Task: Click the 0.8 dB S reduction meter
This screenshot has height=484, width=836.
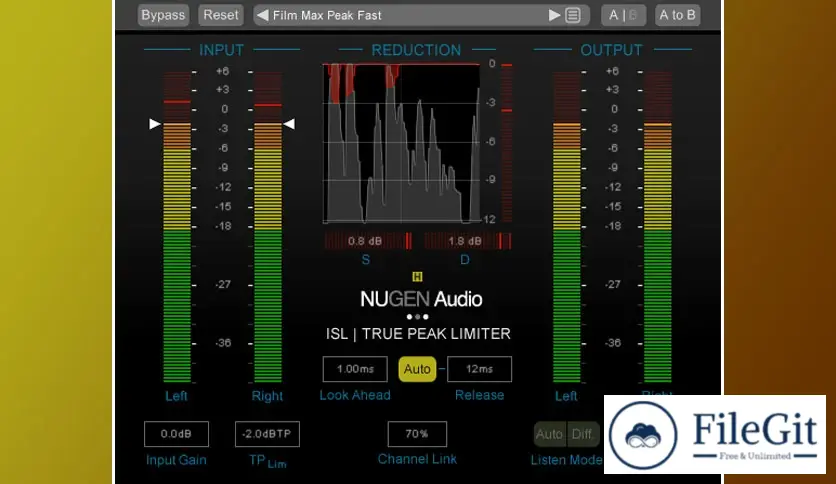Action: [368, 241]
